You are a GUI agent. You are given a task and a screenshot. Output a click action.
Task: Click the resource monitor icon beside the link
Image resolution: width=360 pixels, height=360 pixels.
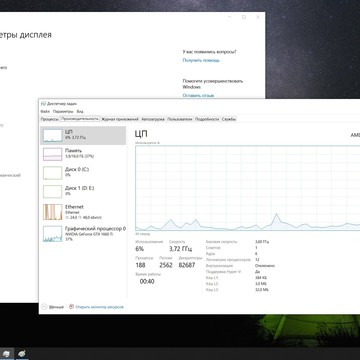coord(71,307)
